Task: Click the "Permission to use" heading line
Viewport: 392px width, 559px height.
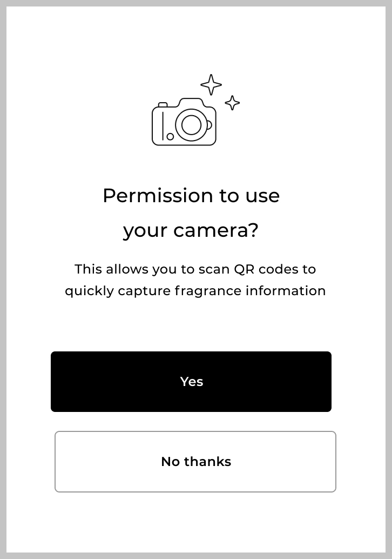Action: point(191,196)
